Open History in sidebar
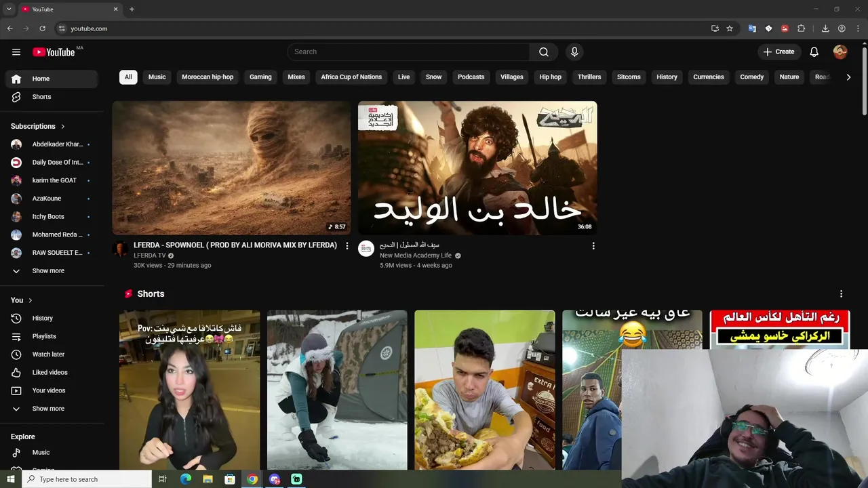Image resolution: width=868 pixels, height=488 pixels. (x=52, y=319)
